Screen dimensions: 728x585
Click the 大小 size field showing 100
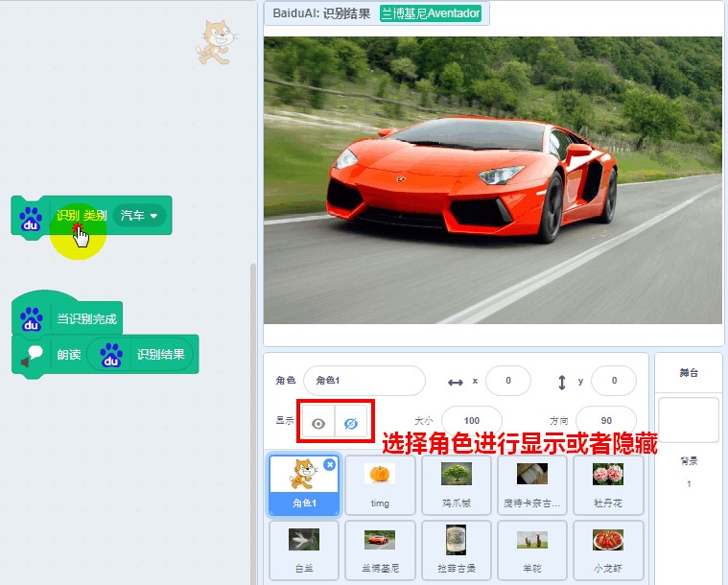click(x=472, y=420)
